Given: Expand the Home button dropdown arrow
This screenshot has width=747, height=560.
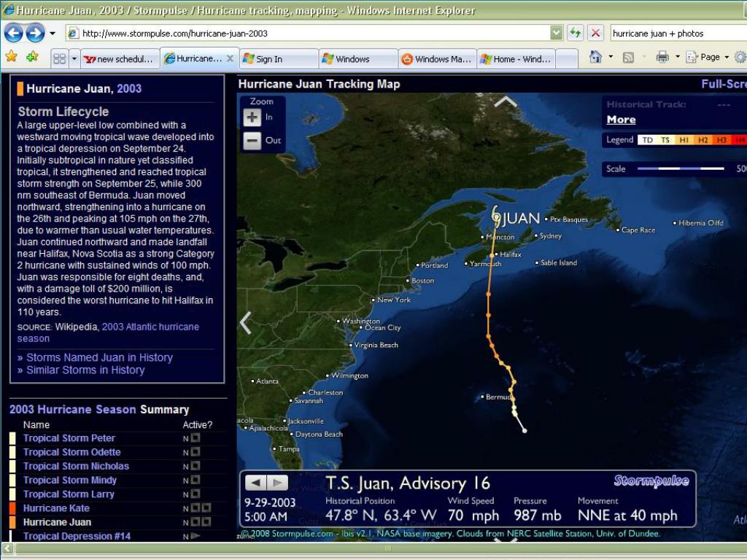Looking at the screenshot, I should tap(611, 57).
